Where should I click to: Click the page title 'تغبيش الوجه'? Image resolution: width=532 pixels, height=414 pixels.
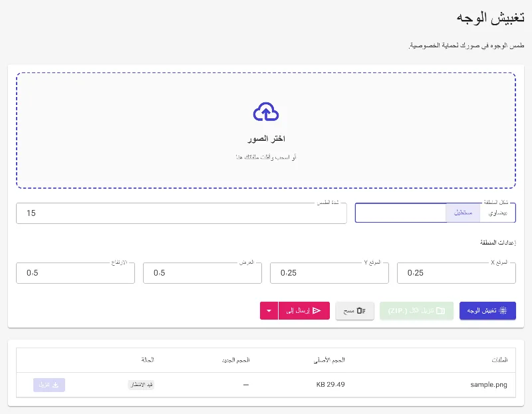point(490,18)
